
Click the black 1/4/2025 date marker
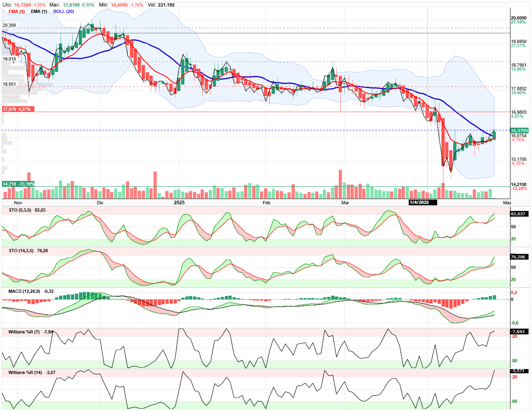423,202
